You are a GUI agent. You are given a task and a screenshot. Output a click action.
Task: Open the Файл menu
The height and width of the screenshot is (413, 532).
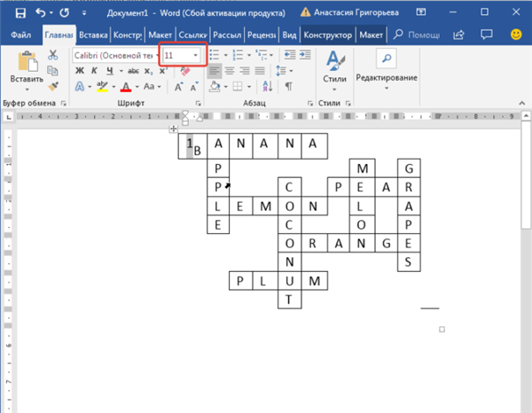pos(20,35)
